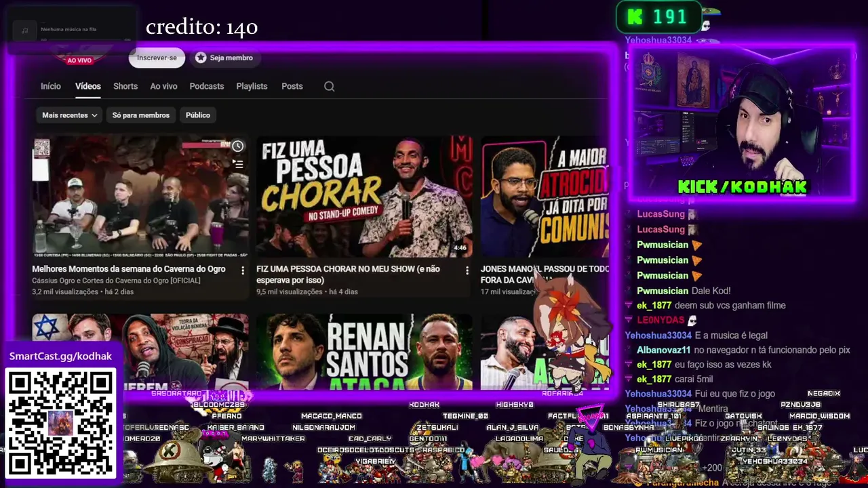Screen dimensions: 868x488
Task: Click the Seja membro button
Action: (x=224, y=58)
